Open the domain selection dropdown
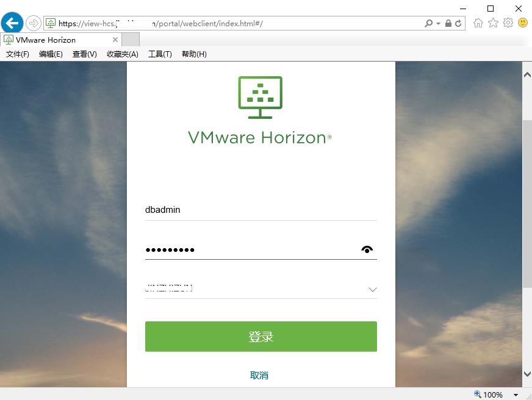 (372, 290)
